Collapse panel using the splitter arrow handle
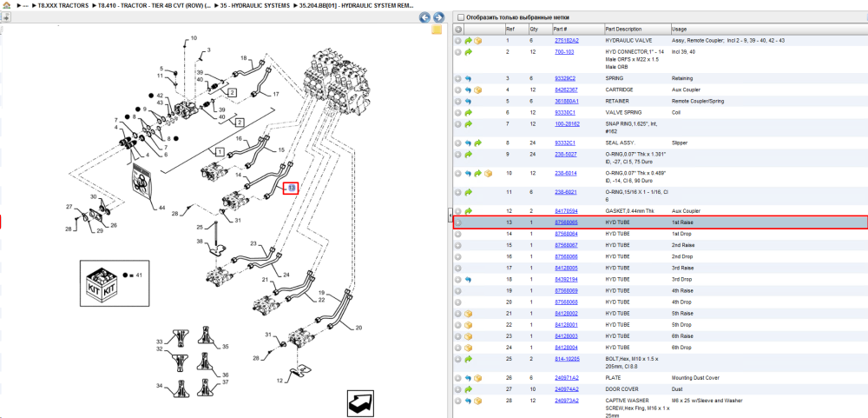 (450, 215)
